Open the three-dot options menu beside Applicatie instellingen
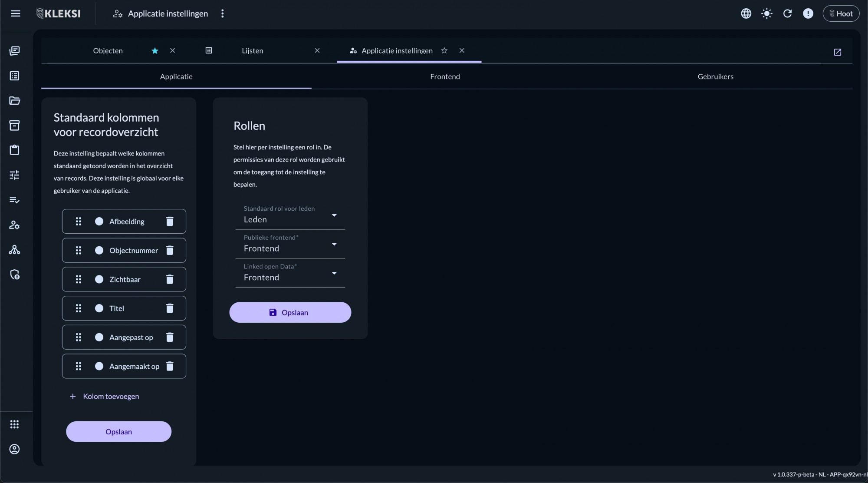868x483 pixels. click(x=223, y=13)
